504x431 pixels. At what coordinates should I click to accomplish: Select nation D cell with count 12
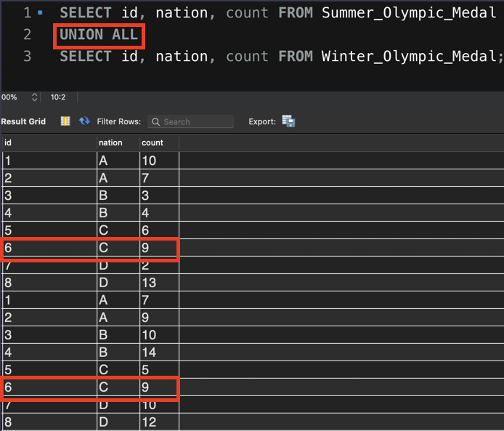(x=118, y=422)
